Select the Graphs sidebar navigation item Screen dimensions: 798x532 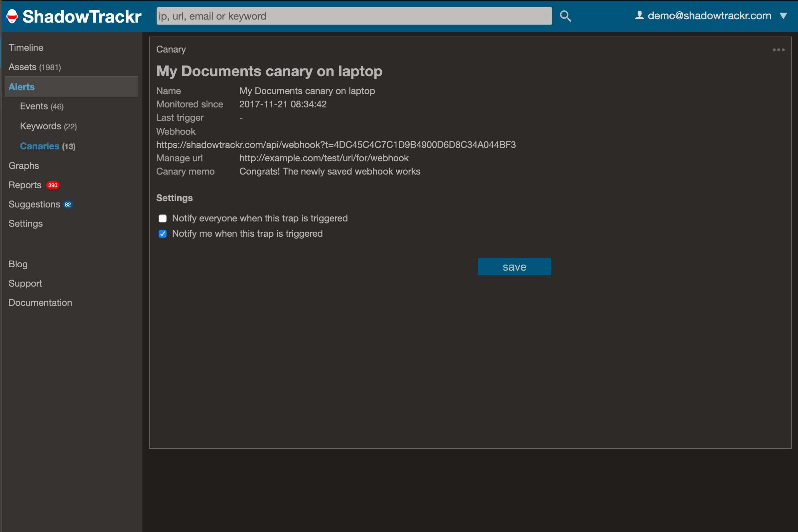24,166
